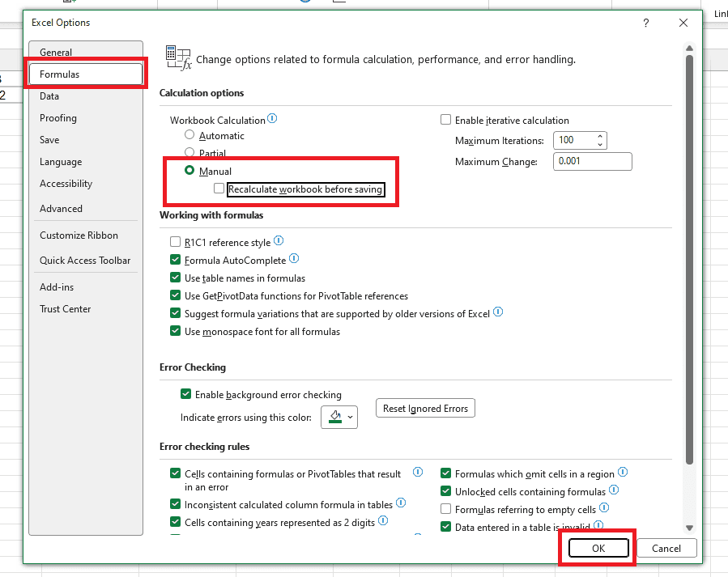Open Customize Ribbon settings
Screen dimensions: 728x577
click(85, 235)
